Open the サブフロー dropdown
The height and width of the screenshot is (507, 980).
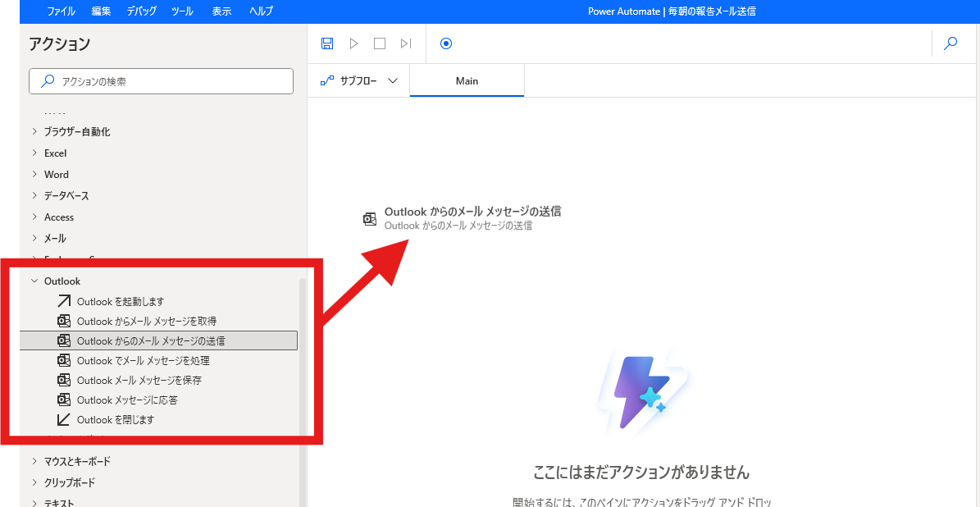pyautogui.click(x=358, y=81)
